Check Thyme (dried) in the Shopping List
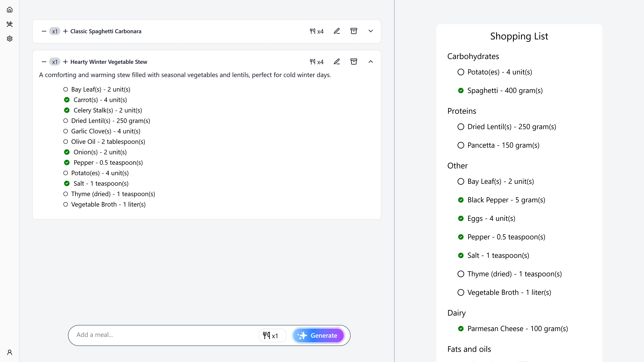 tap(460, 274)
